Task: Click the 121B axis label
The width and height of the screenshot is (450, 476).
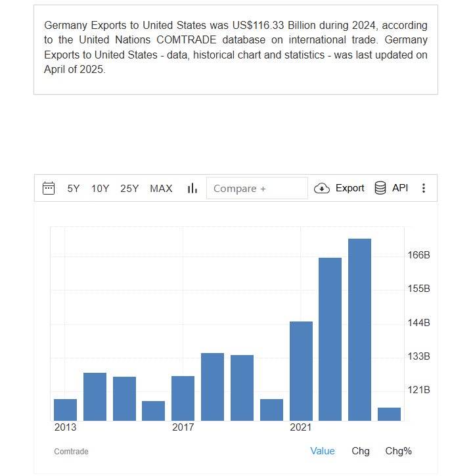Action: pos(418,390)
